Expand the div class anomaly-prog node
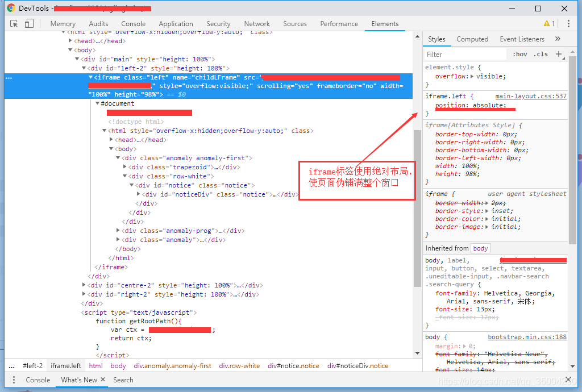 click(118, 230)
